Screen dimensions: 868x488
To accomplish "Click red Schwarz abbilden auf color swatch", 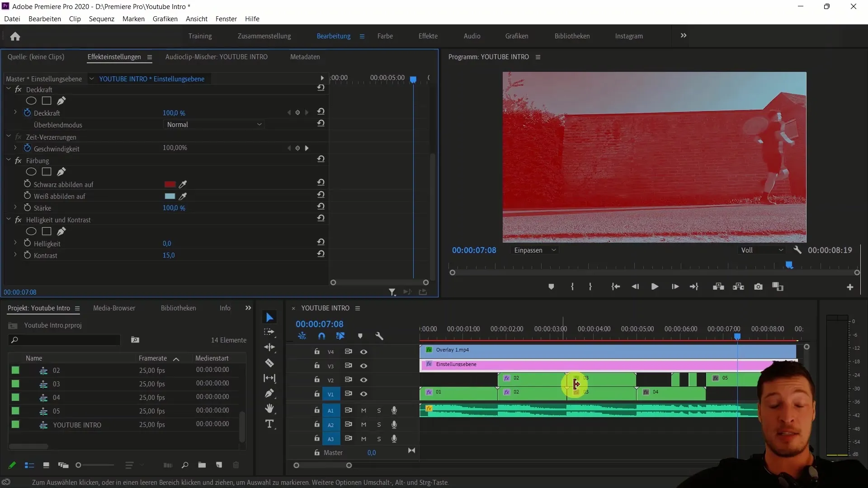I will pyautogui.click(x=170, y=184).
